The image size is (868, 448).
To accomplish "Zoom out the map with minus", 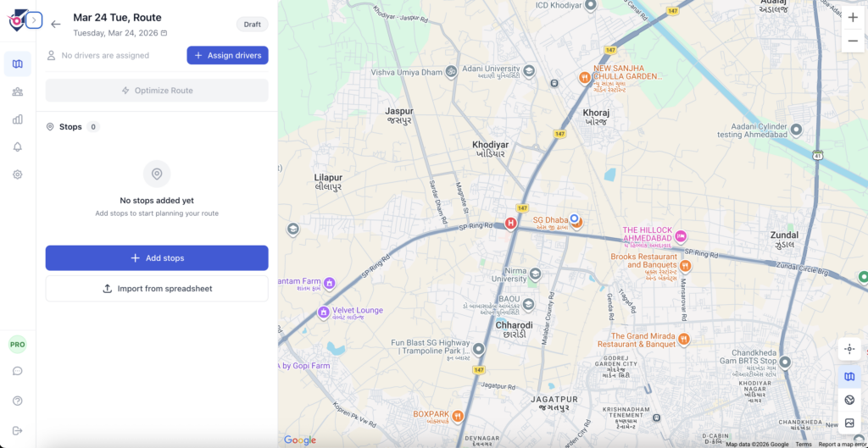I will tap(853, 41).
